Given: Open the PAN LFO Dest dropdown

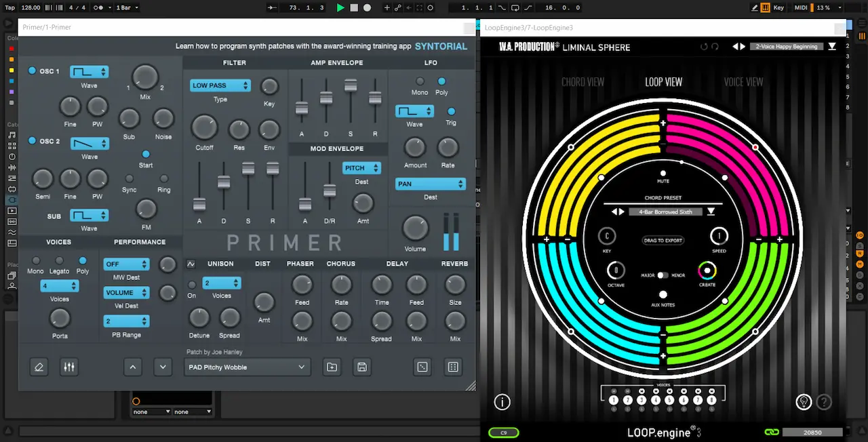Looking at the screenshot, I should click(x=430, y=184).
